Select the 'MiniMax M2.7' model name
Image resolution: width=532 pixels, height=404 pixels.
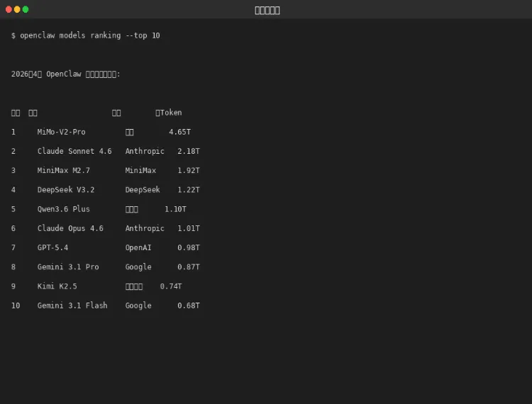pyautogui.click(x=64, y=171)
